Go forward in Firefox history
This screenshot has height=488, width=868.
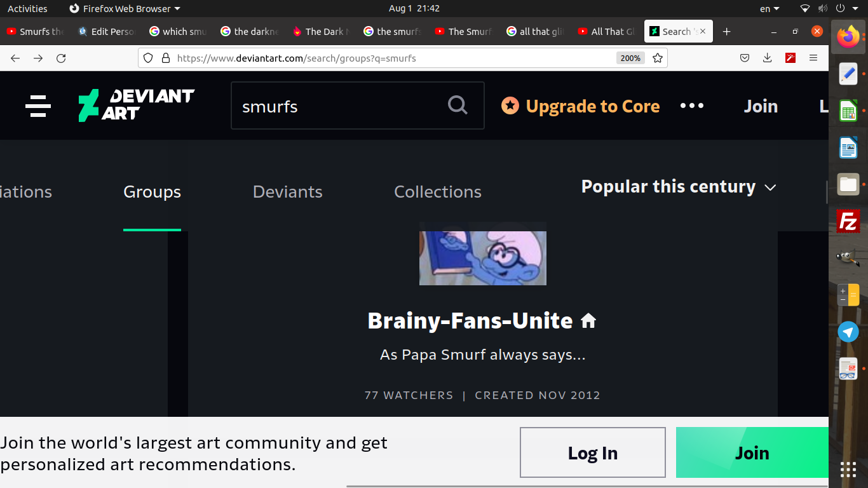pos(38,58)
